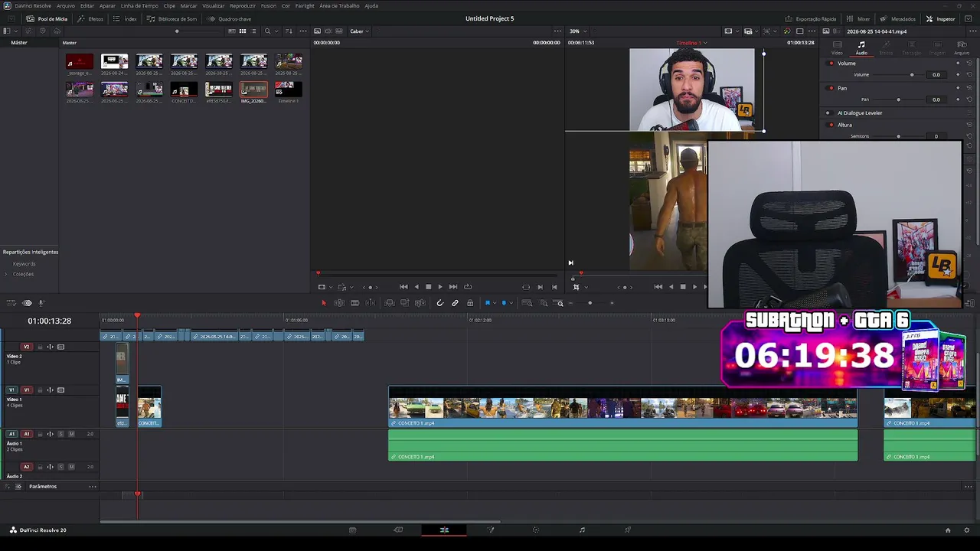This screenshot has width=980, height=551.
Task: Open the Arquivo tab in Inspector
Action: coord(961,48)
